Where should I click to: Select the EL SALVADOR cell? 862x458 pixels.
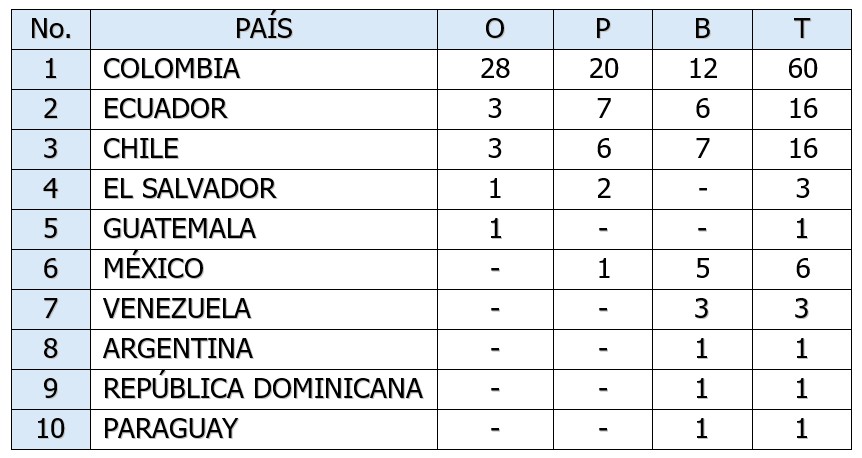190,189
